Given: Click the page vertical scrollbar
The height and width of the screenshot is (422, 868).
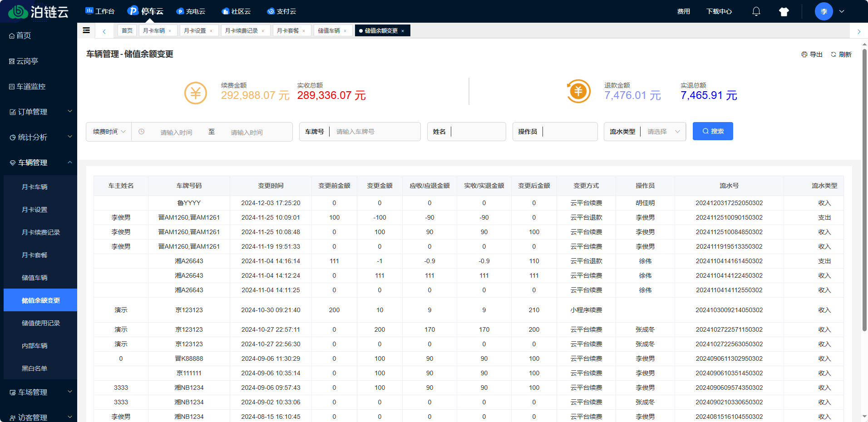Looking at the screenshot, I should click(864, 190).
